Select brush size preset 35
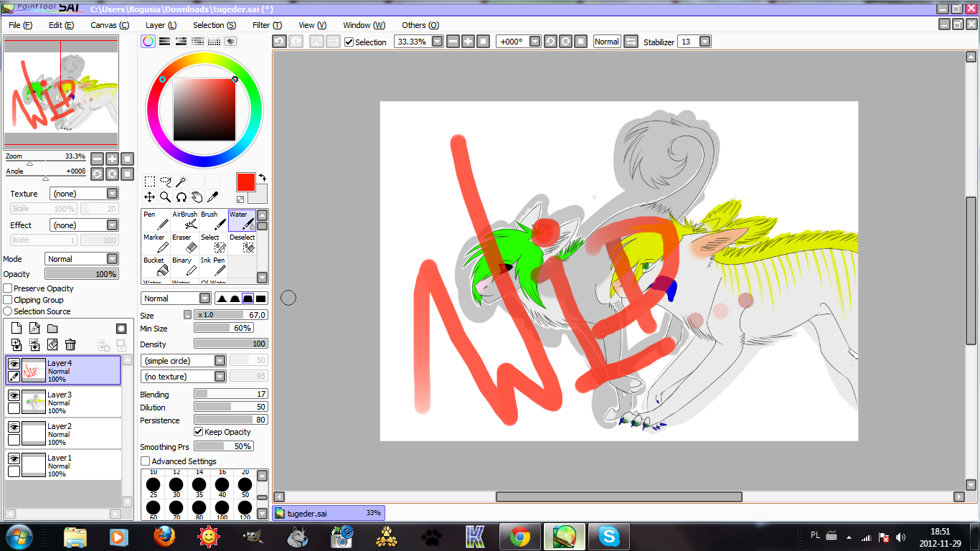Image resolution: width=980 pixels, height=551 pixels. 199,489
